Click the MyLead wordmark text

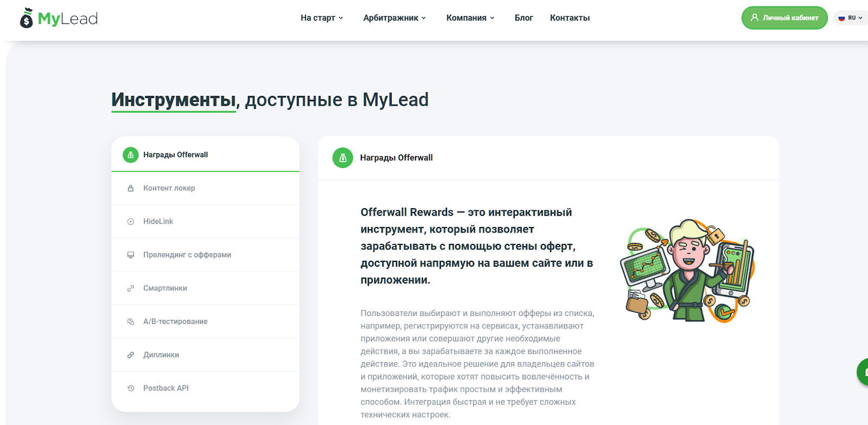[x=68, y=19]
